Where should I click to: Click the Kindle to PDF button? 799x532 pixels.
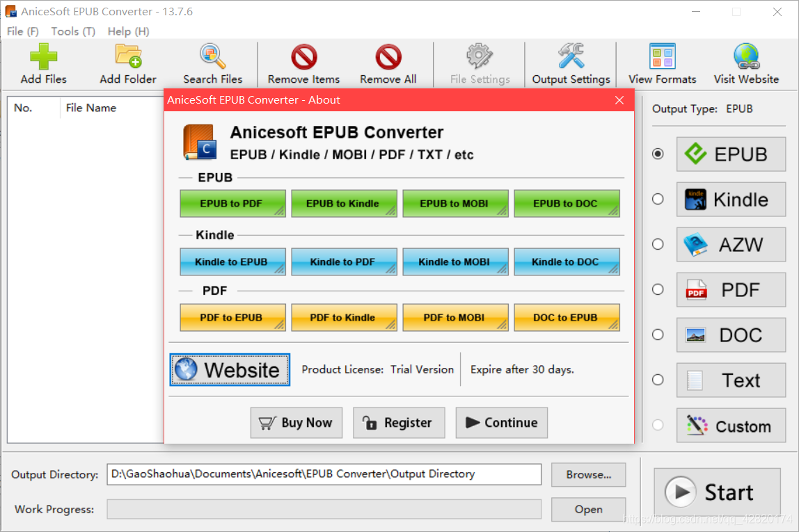344,261
